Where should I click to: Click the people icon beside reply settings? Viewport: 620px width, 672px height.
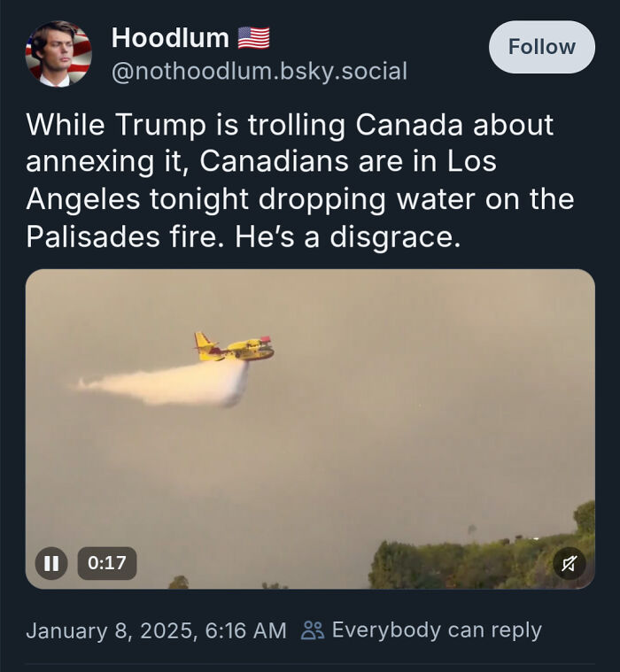(x=313, y=630)
